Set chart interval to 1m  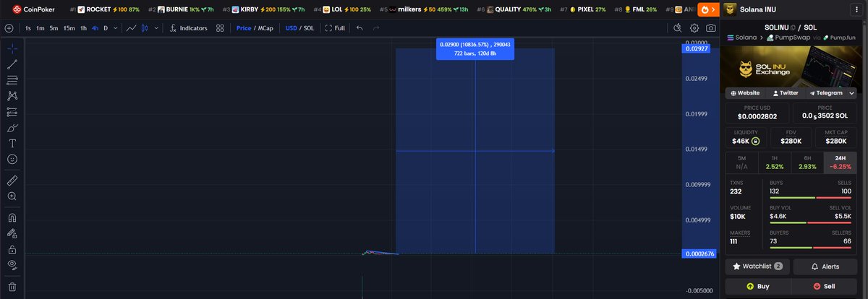pyautogui.click(x=41, y=28)
